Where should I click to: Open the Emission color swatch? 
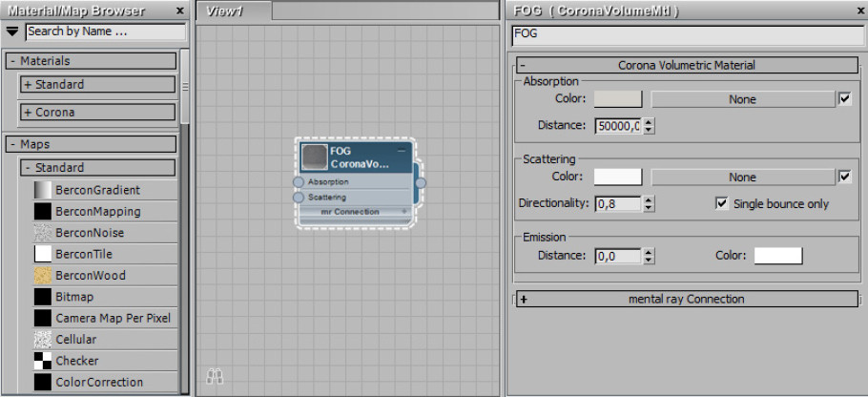[x=778, y=256]
